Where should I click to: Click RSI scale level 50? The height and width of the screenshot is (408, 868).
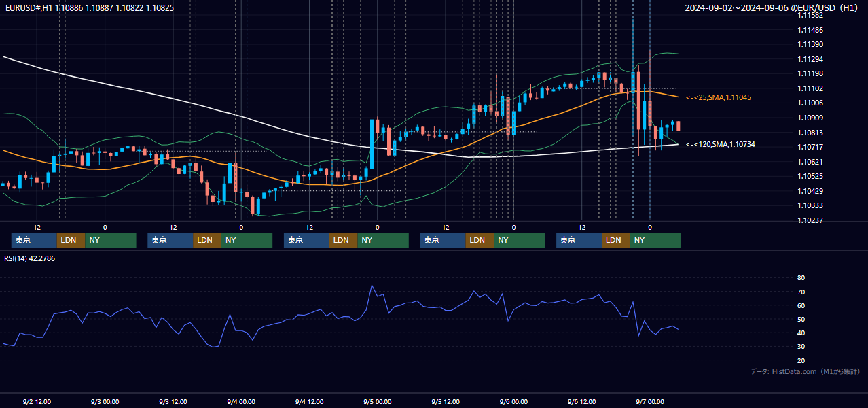801,319
